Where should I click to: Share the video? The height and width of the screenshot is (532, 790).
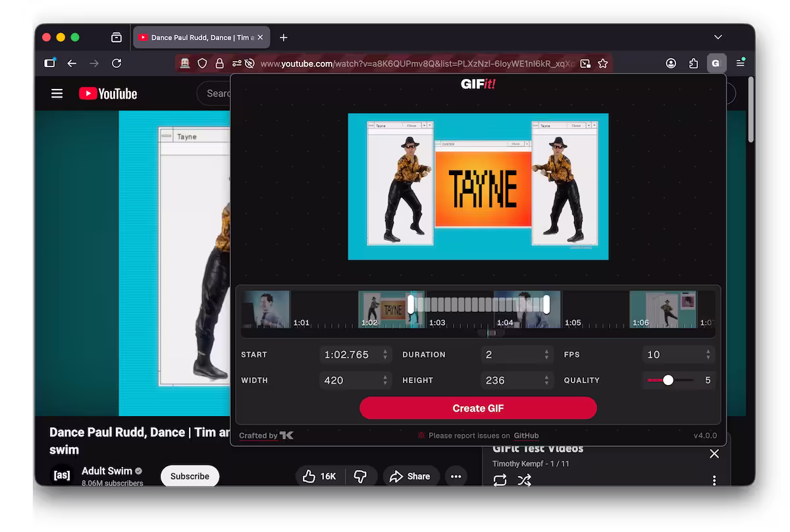click(410, 476)
